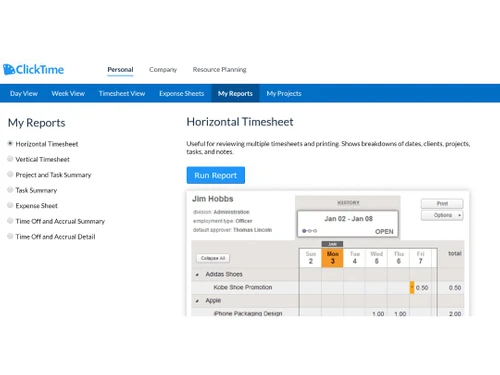Collapse the Adidas Shoes group
Screen dimensions: 500x375
click(197, 275)
